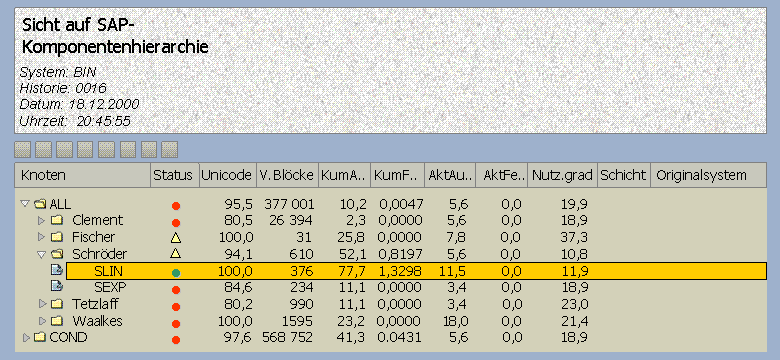The height and width of the screenshot is (360, 780).
Task: Expand the Fischer folder
Action: (x=42, y=237)
